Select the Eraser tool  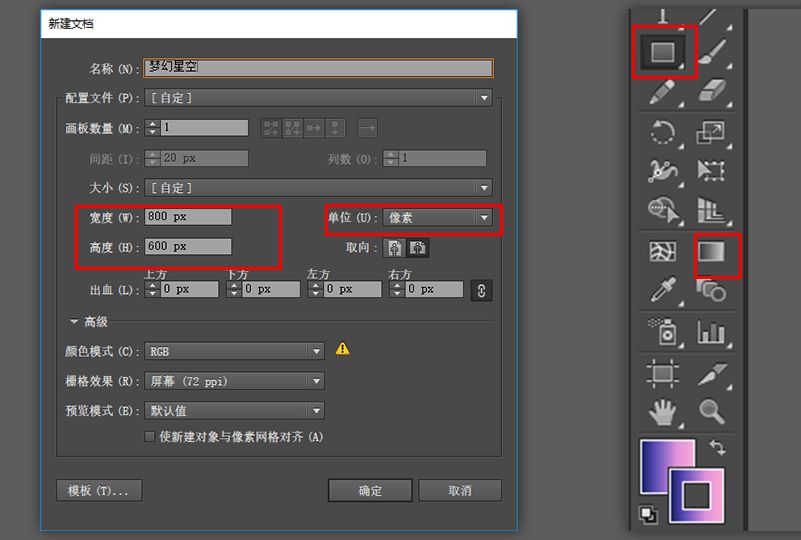tap(712, 91)
